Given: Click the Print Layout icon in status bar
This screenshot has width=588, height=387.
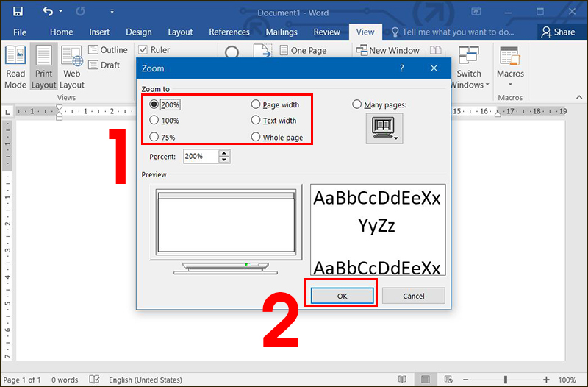Looking at the screenshot, I should pyautogui.click(x=426, y=380).
